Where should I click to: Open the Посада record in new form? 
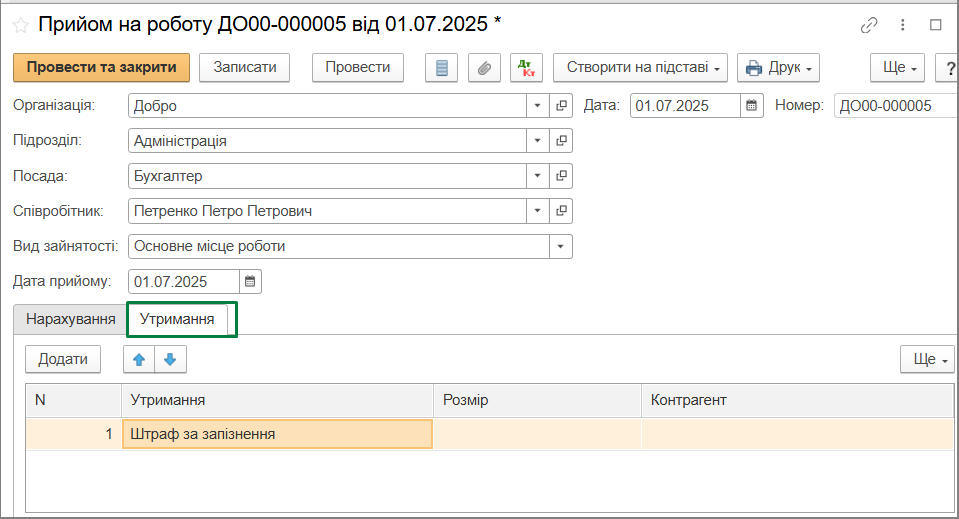pos(561,176)
